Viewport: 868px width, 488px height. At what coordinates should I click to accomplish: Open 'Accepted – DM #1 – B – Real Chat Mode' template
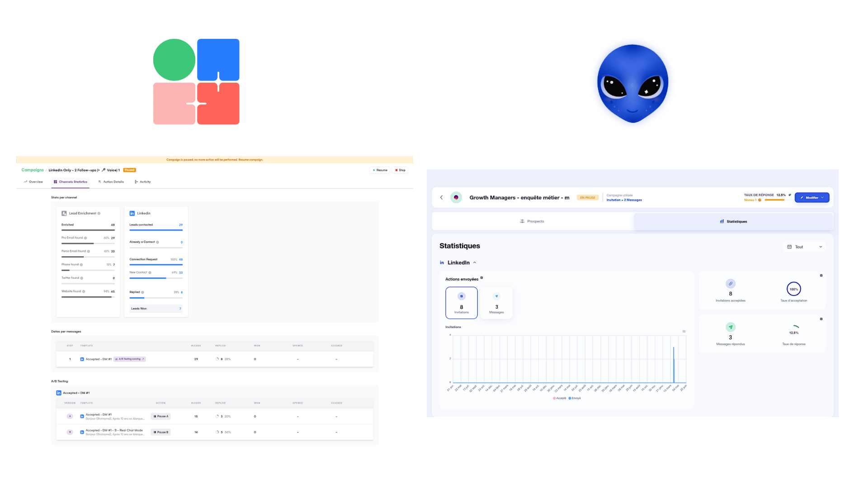[114, 431]
